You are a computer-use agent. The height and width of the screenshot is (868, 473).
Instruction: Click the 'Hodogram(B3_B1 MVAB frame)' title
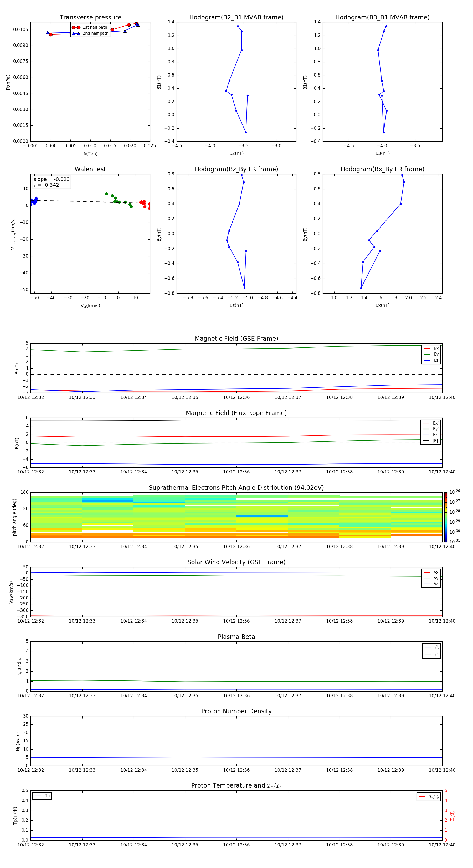[x=382, y=18]
